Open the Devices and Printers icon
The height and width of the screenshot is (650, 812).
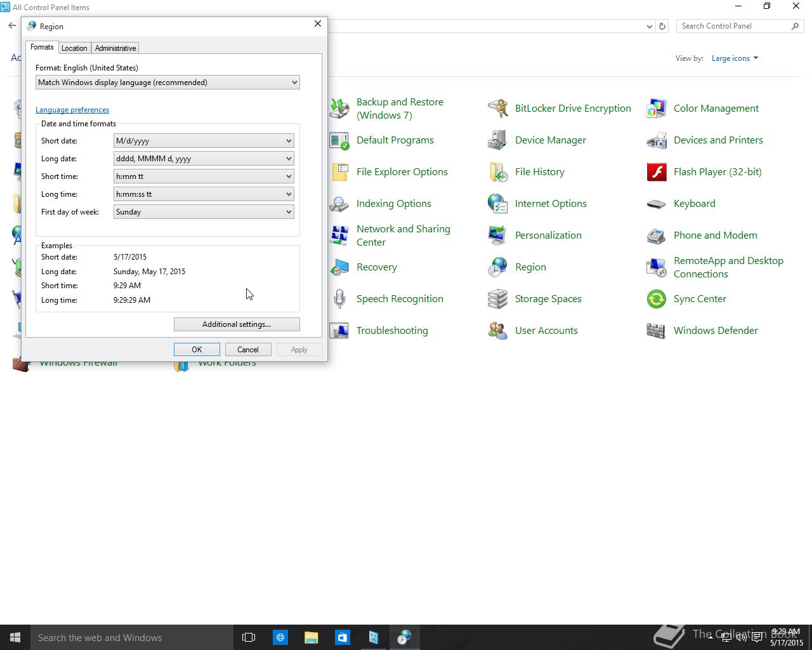click(x=657, y=140)
